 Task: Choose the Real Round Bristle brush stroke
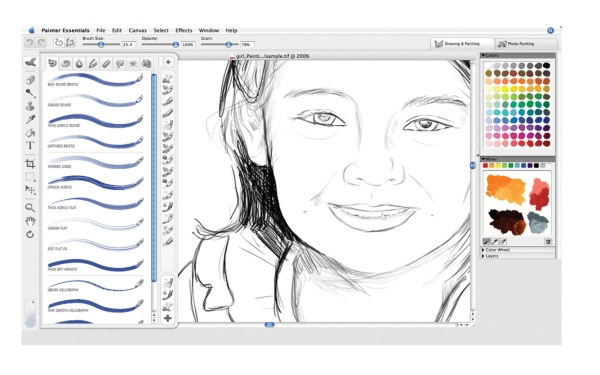point(95,80)
